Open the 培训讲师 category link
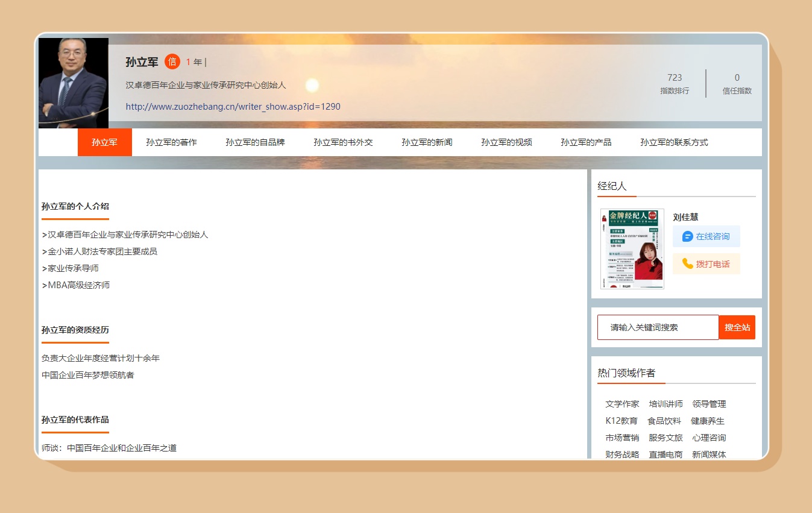 click(x=666, y=404)
